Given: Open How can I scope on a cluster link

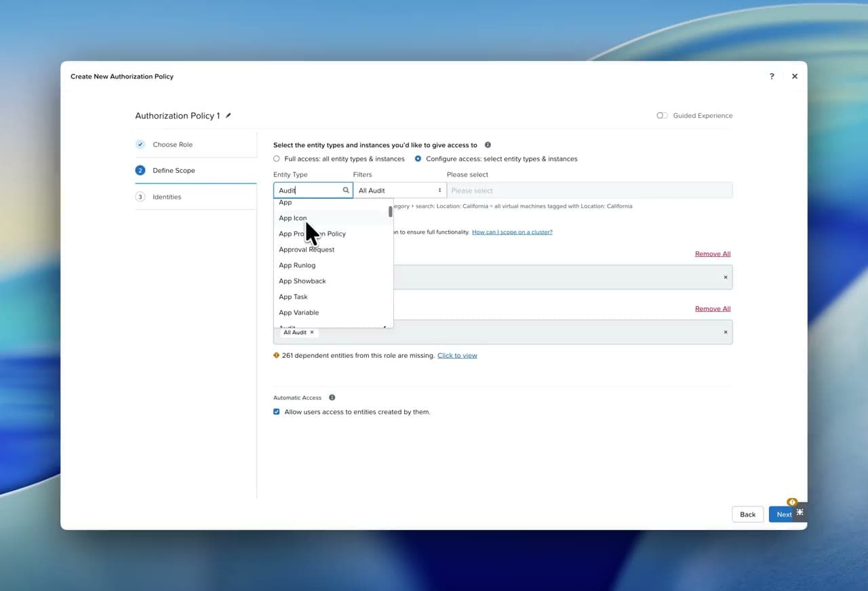Looking at the screenshot, I should point(512,232).
